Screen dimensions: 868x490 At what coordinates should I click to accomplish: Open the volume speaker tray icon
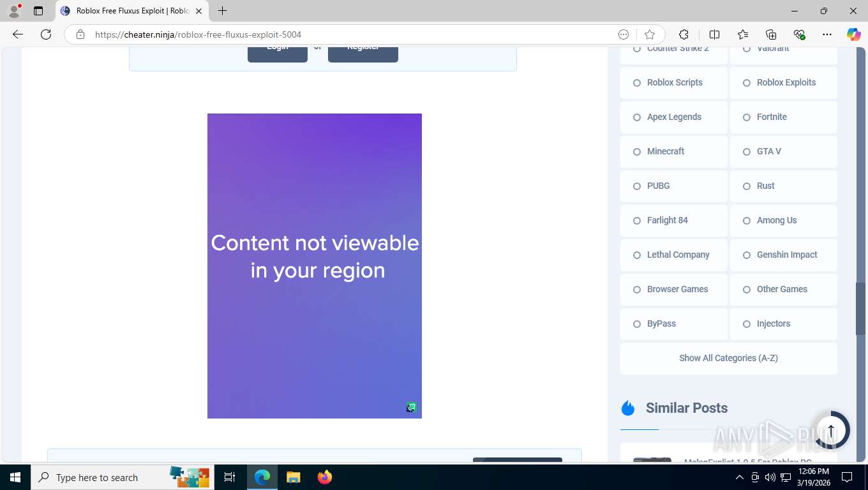770,477
